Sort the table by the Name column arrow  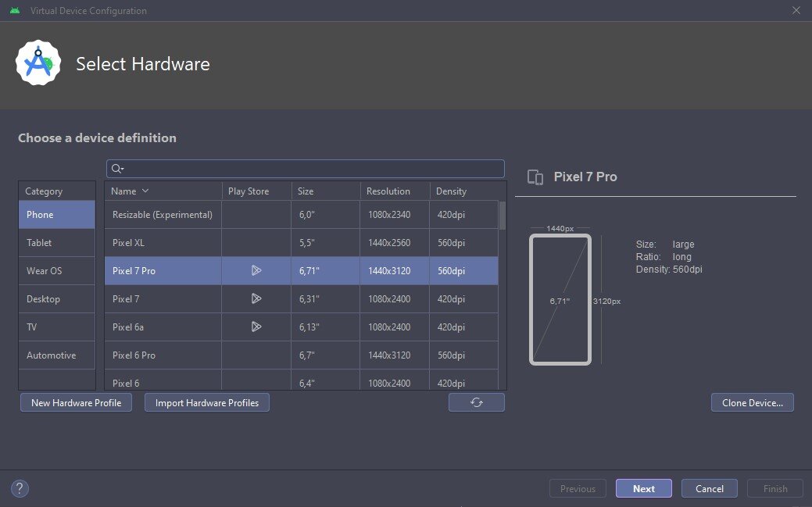coord(145,191)
